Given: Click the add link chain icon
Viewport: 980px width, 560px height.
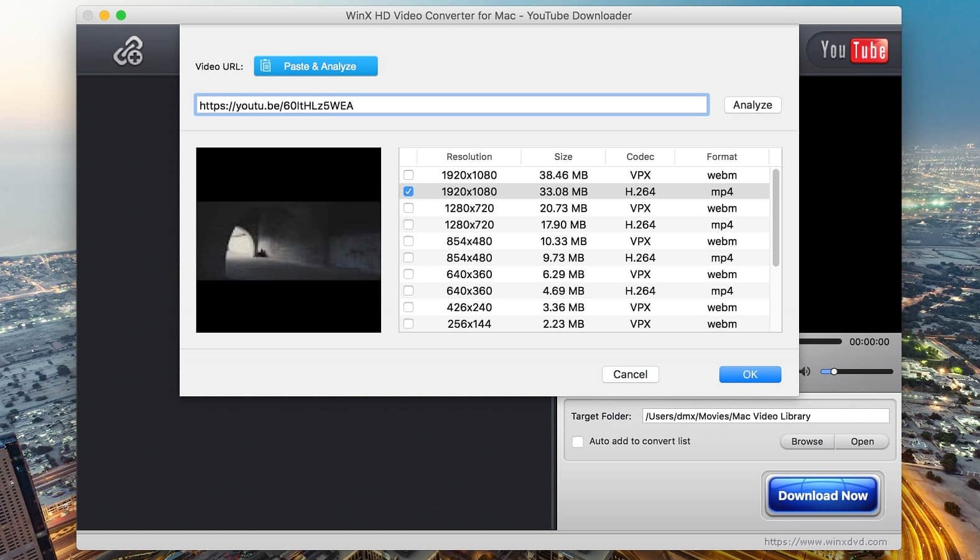Looking at the screenshot, I should (x=128, y=51).
